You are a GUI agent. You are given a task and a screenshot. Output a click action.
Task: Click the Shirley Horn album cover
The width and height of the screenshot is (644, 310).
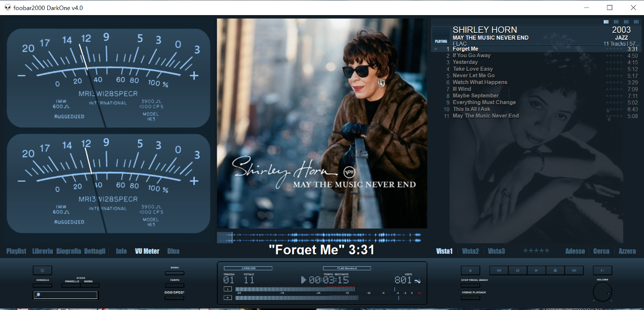322,124
